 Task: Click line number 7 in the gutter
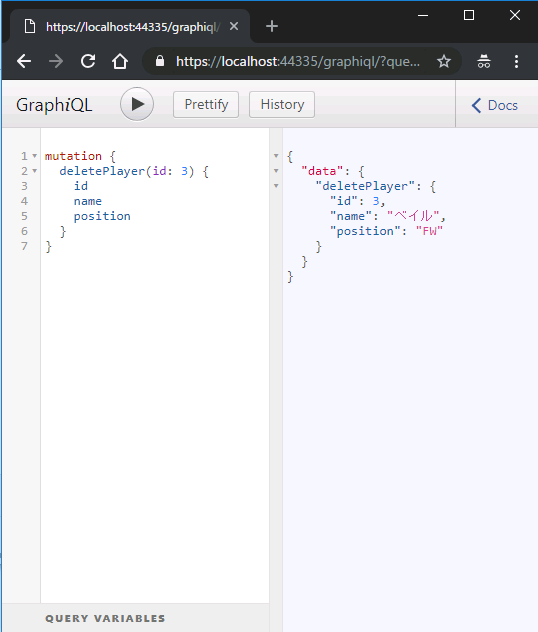pos(24,246)
